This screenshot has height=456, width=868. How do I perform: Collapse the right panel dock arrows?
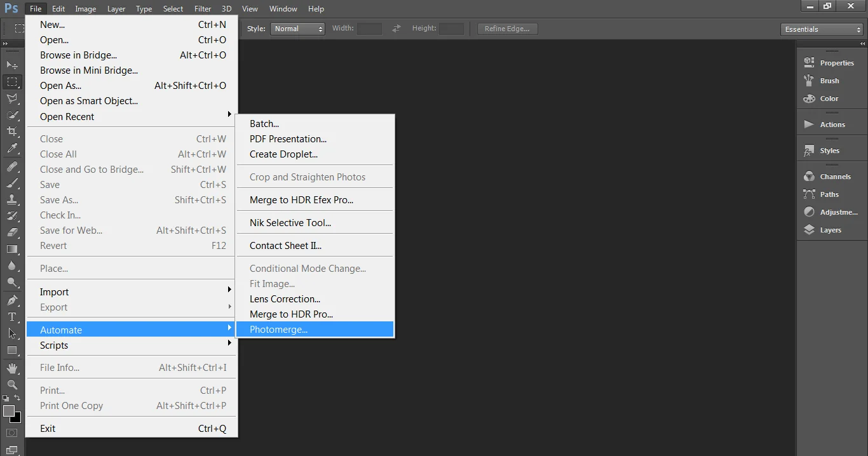862,44
